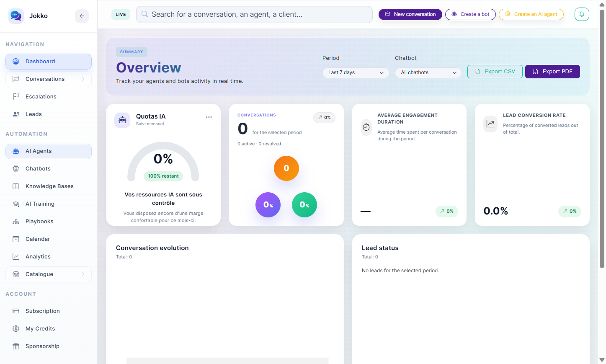Expand the Catalogue submenu chevron
606x364 pixels.
tap(83, 274)
